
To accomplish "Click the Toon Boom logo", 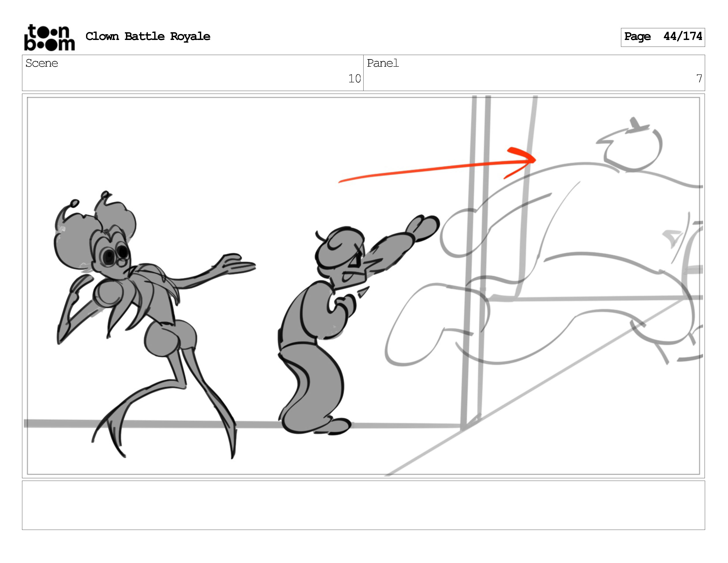I will tap(49, 38).
